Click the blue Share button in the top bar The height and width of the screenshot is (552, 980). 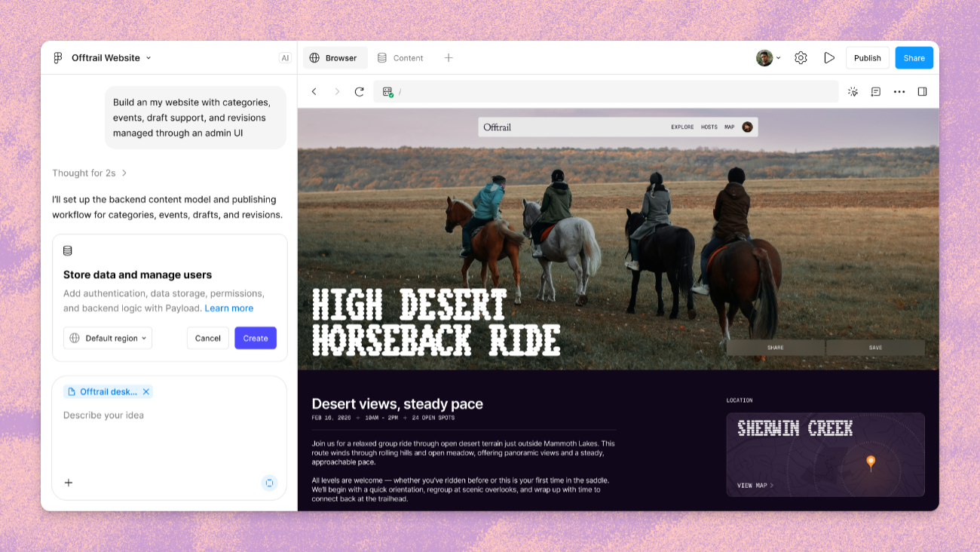(x=914, y=58)
